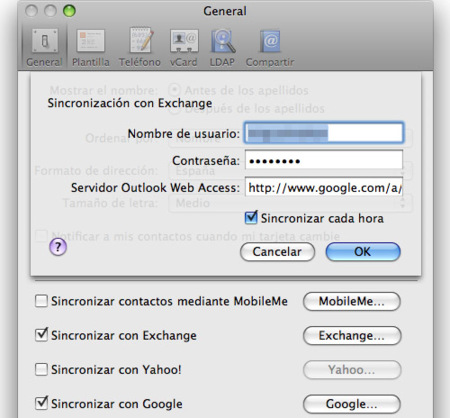Enable Sincronizar con Yahoo! checkbox

[41, 369]
